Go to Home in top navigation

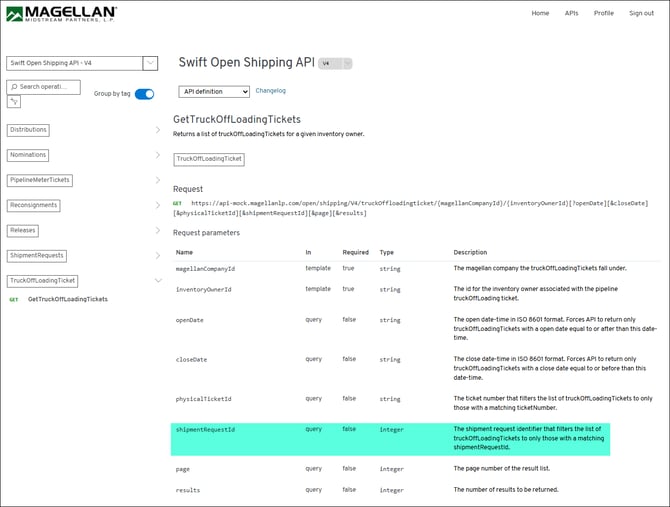point(540,13)
